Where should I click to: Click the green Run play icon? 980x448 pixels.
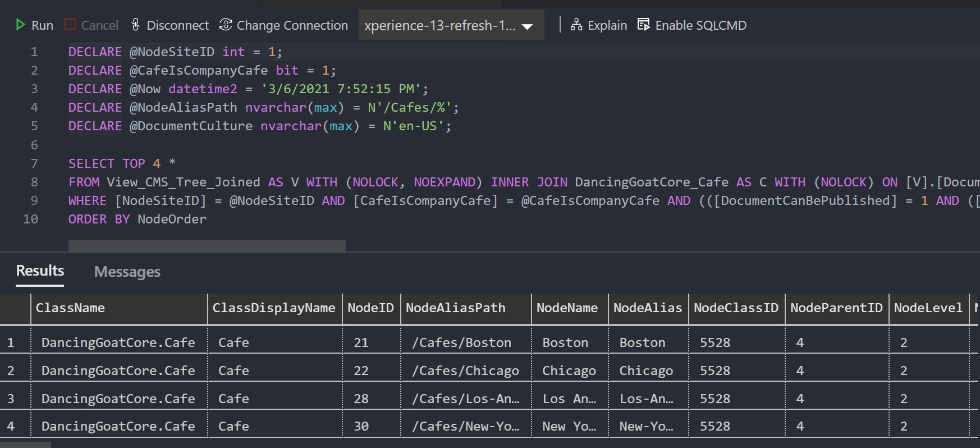20,25
